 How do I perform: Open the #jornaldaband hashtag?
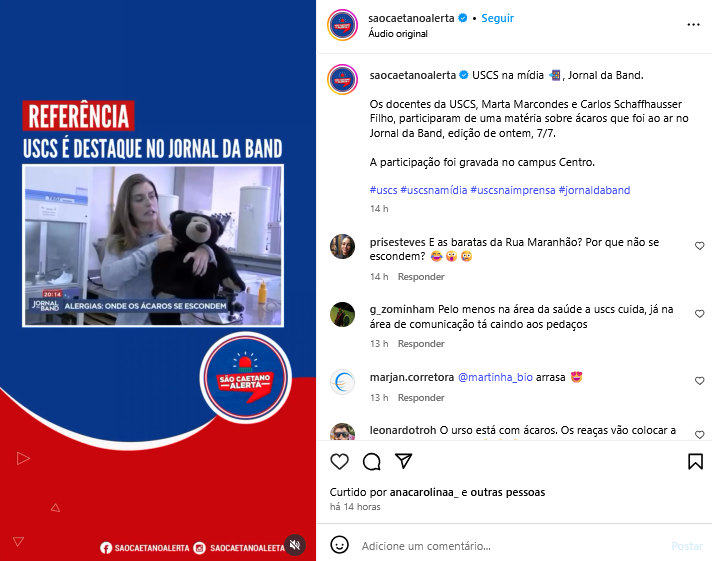pos(594,190)
